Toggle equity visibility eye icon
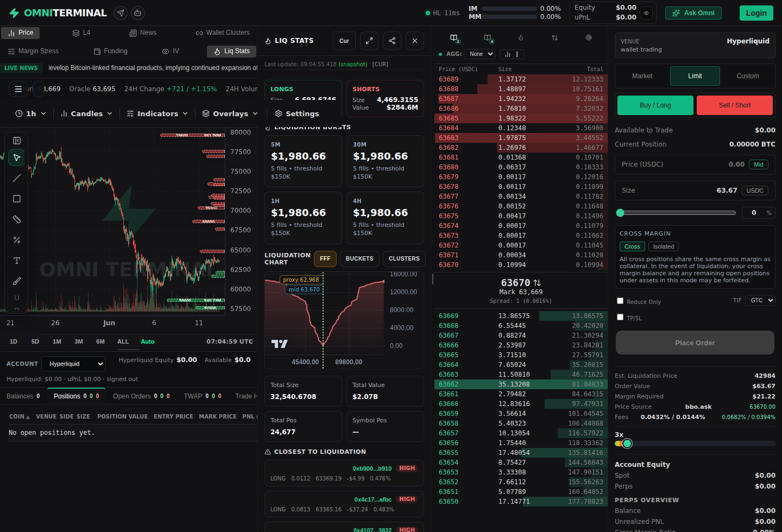782x532 pixels. (x=646, y=12)
